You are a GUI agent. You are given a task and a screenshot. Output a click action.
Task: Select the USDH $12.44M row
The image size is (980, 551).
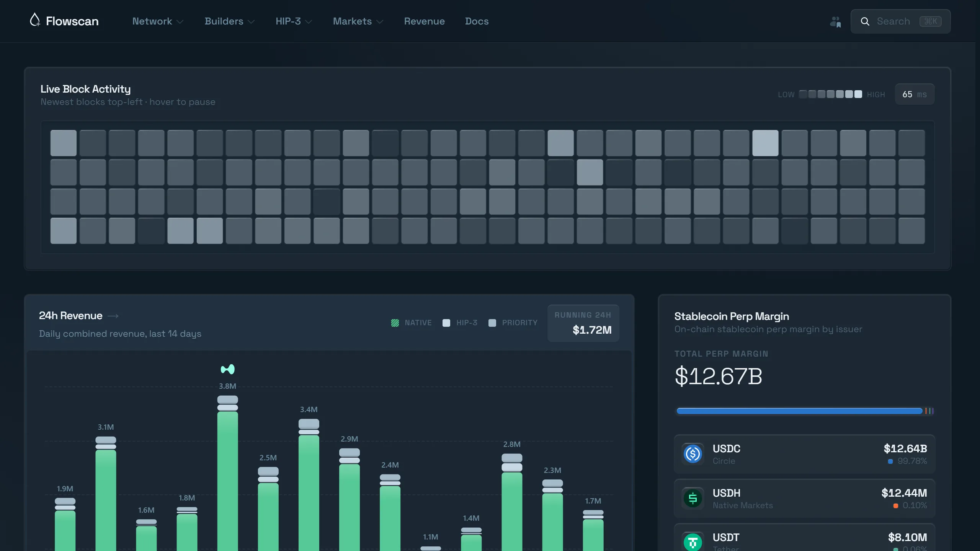(804, 499)
